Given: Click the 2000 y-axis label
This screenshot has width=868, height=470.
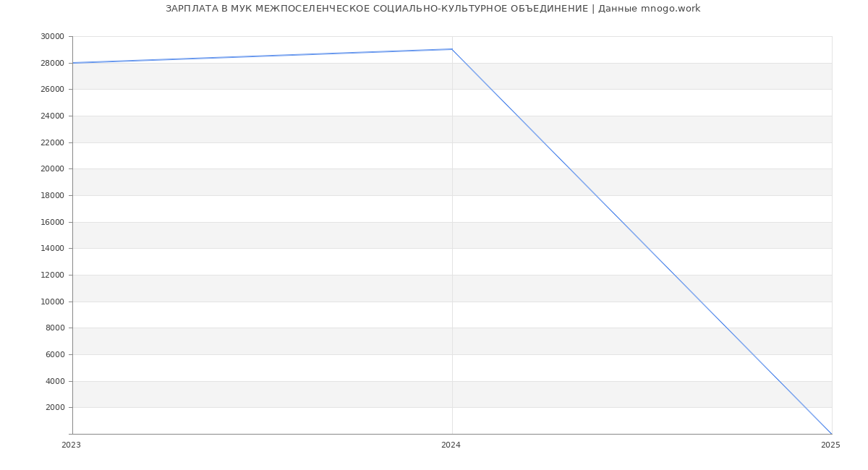Looking at the screenshot, I should pyautogui.click(x=55, y=407).
